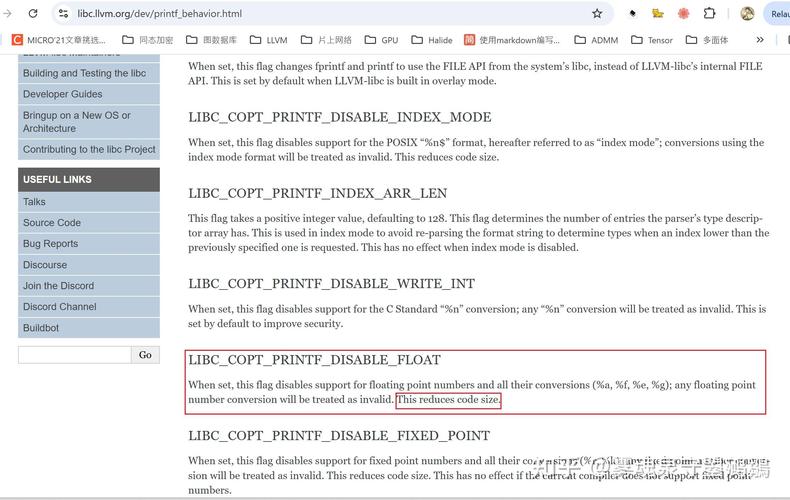
Task: Click the forward navigation arrow
Action: [8, 14]
